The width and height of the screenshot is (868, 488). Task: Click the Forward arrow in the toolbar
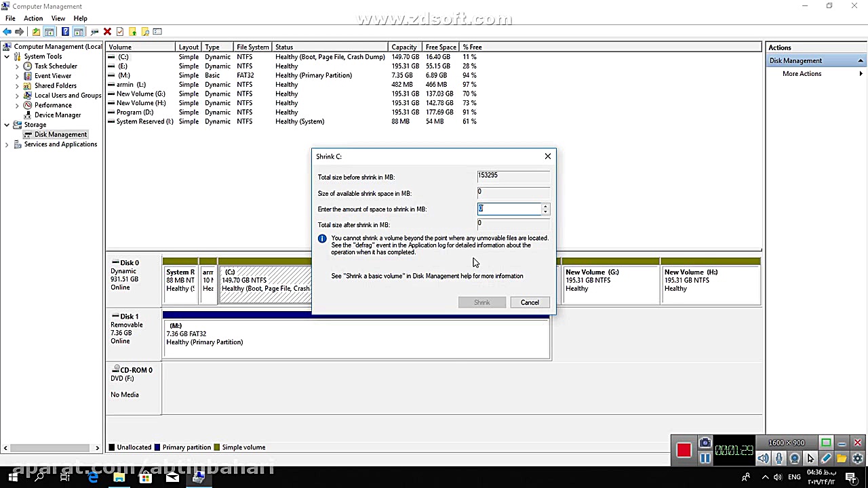click(x=20, y=32)
